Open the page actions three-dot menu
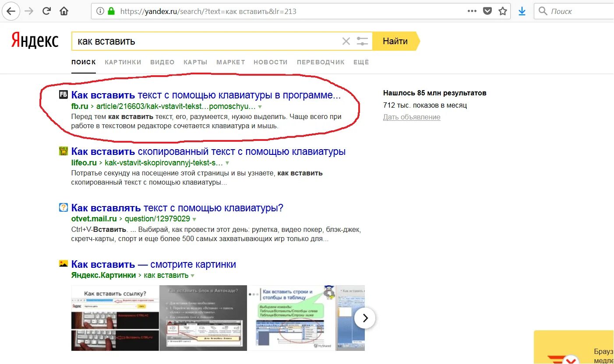Viewport: 614px width, 364px height. point(472,11)
